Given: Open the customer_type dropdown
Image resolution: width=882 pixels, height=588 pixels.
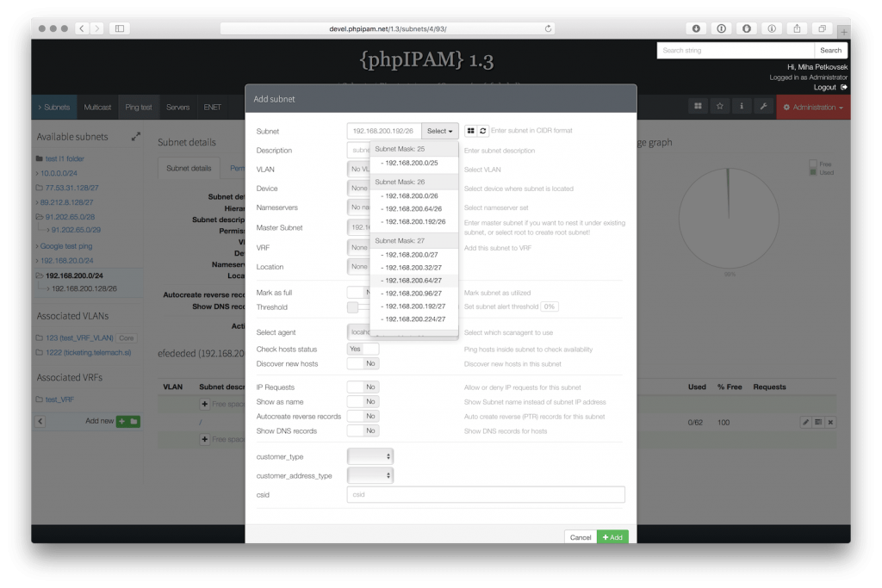Looking at the screenshot, I should click(x=370, y=455).
